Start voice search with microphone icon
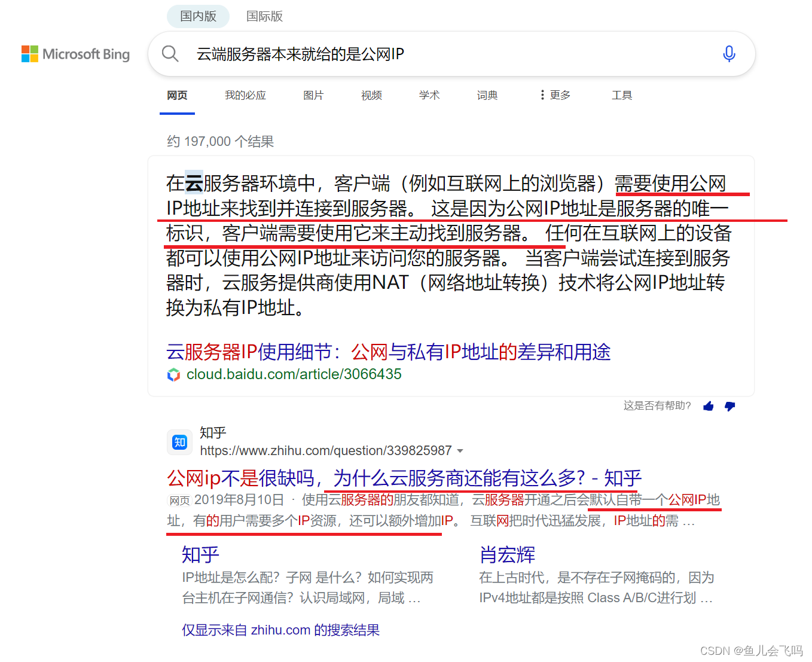The width and height of the screenshot is (812, 662). coord(729,54)
